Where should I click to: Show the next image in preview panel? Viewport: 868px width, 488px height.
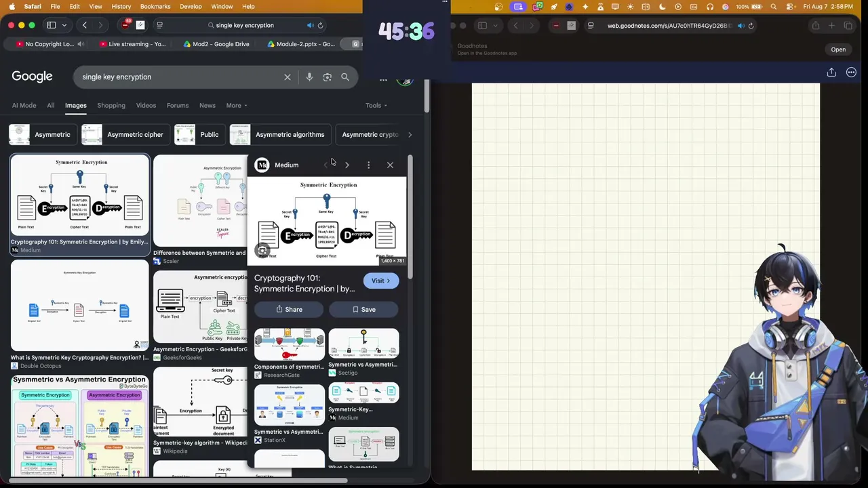(x=347, y=165)
